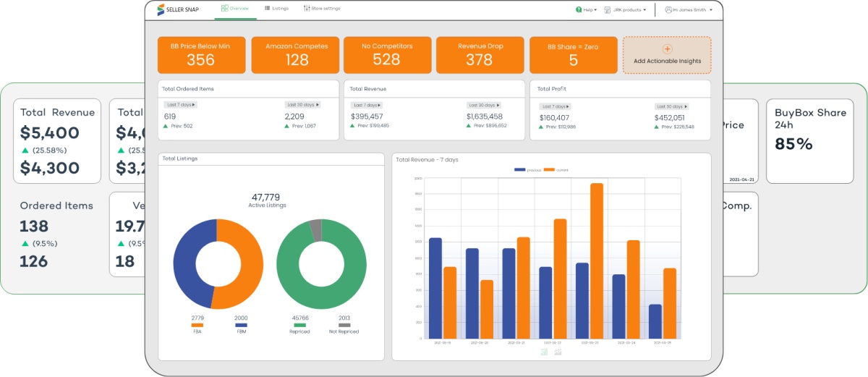This screenshot has width=868, height=377.
Task: Click the plus icon in Add Actionable Insights
Action: pyautogui.click(x=667, y=49)
